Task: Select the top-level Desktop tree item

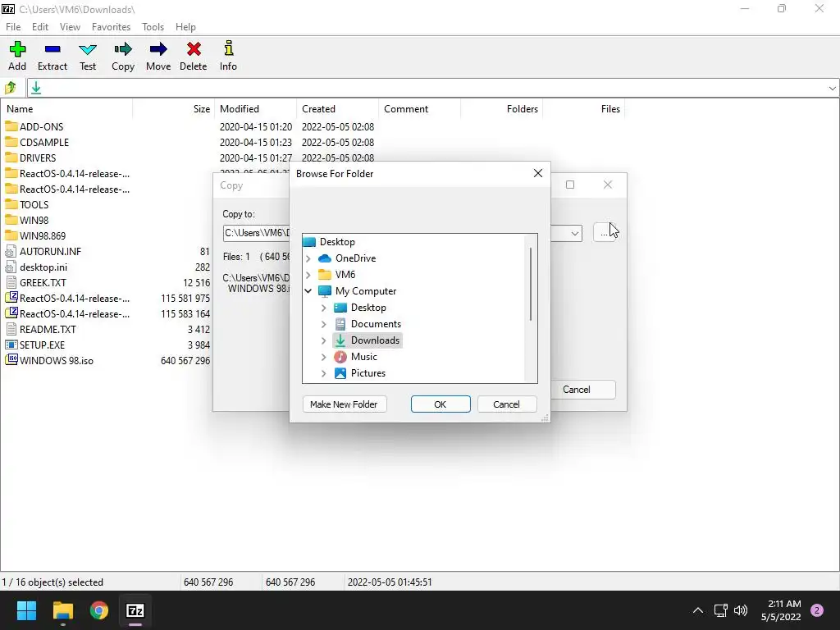Action: [337, 242]
